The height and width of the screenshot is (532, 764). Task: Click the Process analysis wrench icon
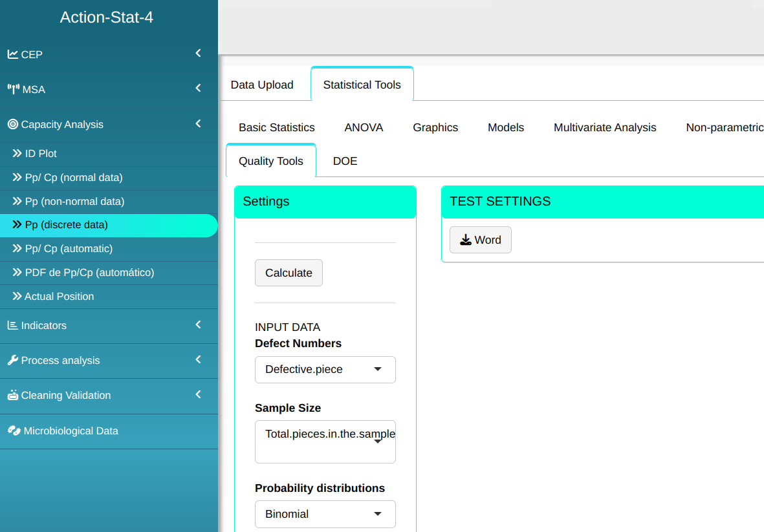click(x=12, y=360)
